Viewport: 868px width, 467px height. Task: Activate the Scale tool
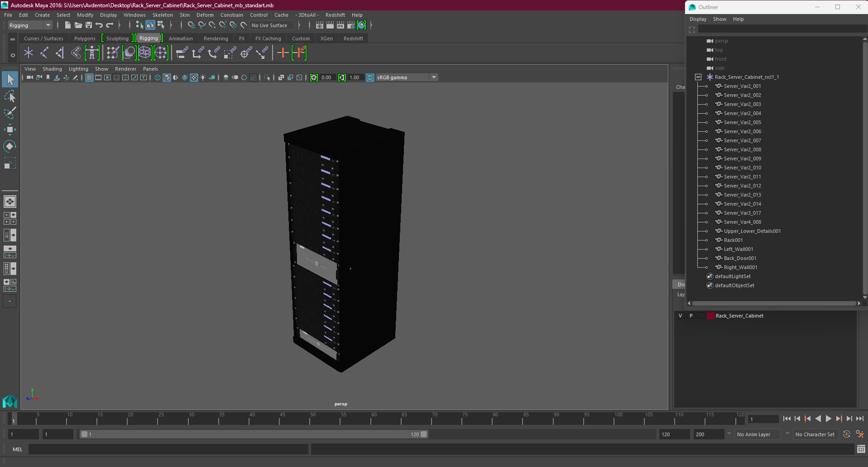[x=10, y=163]
